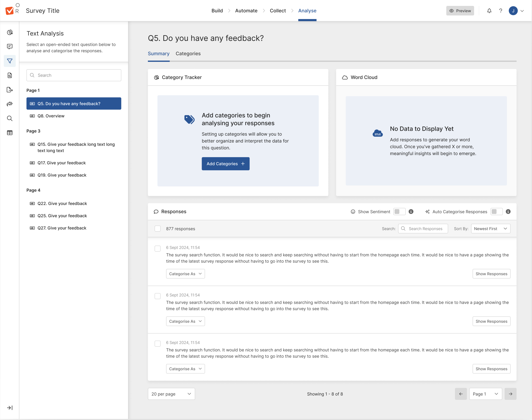Open the Page 1 selector dropdown
Screen dimensions: 532x420
(x=485, y=394)
